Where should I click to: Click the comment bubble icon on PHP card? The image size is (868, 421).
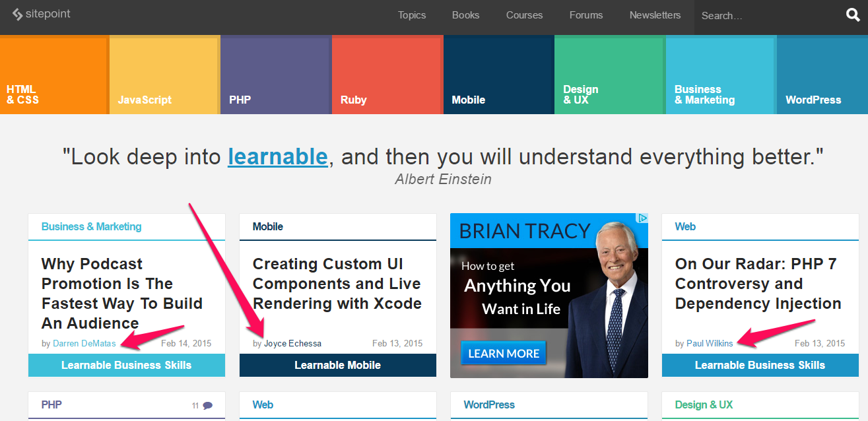(x=208, y=406)
